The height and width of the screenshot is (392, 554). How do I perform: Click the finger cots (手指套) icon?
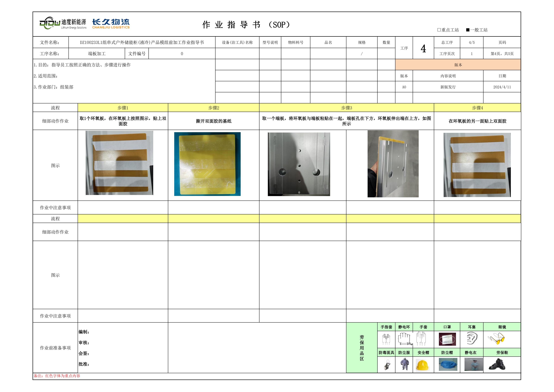[x=386, y=339]
